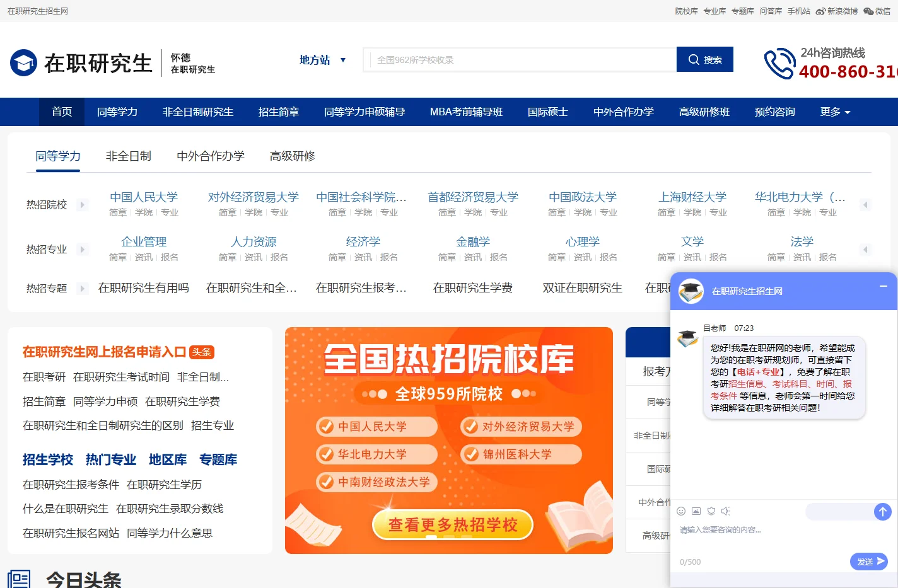
Task: Click the graduation cap site logo
Action: [x=24, y=63]
